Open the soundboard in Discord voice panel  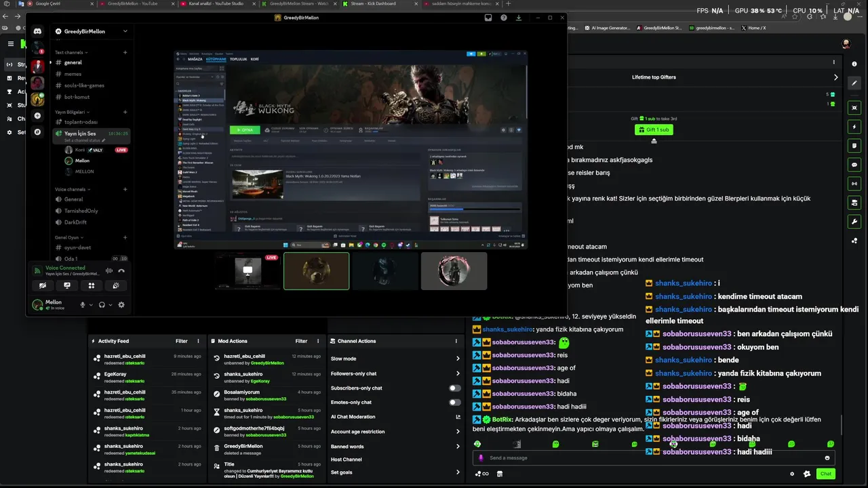(116, 286)
